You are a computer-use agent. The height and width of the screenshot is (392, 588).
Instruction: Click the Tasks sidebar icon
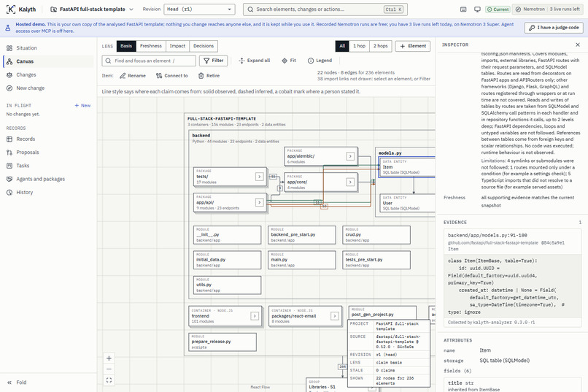(x=9, y=166)
